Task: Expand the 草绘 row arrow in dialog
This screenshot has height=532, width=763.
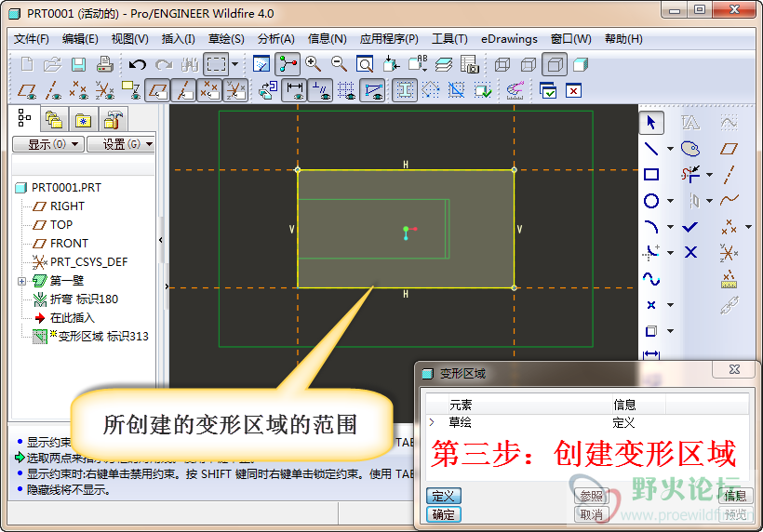Action: (x=432, y=422)
